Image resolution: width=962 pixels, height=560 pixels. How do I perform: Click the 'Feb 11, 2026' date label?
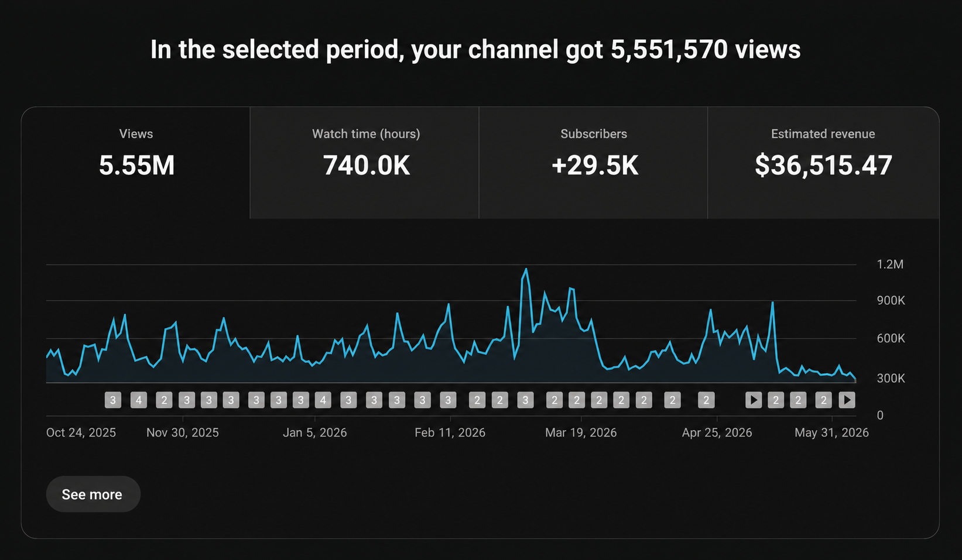tap(450, 433)
